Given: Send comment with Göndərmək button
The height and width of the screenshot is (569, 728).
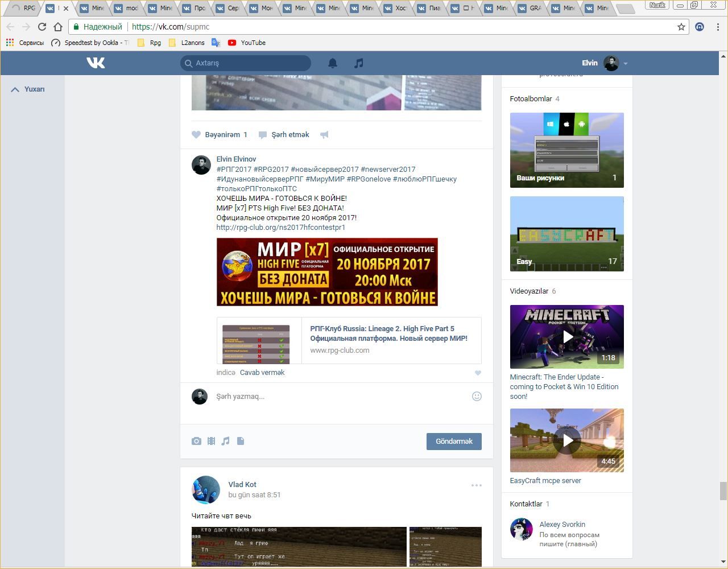Looking at the screenshot, I should [454, 442].
